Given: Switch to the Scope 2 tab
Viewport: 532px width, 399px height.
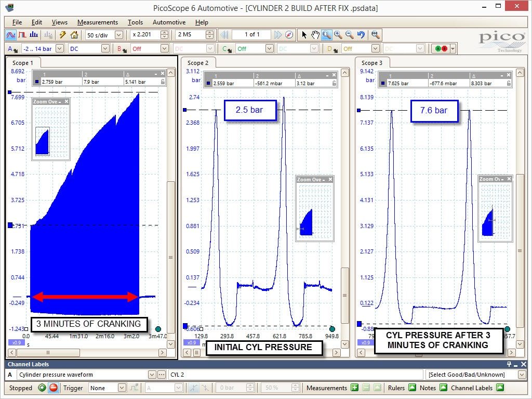Looking at the screenshot, I should coord(198,63).
